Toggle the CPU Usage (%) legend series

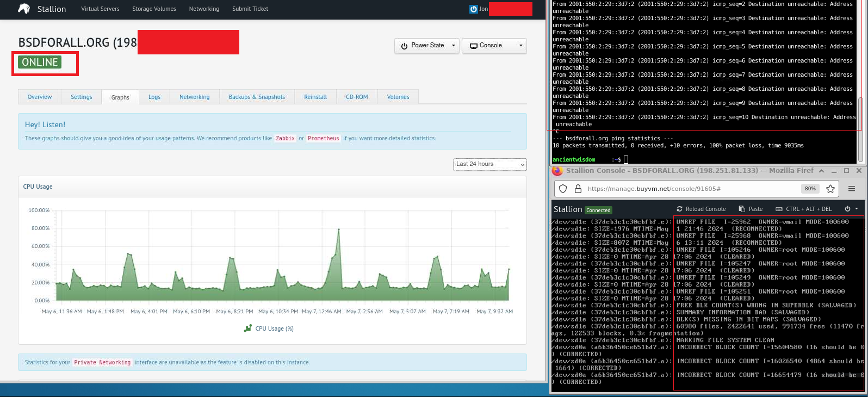269,328
